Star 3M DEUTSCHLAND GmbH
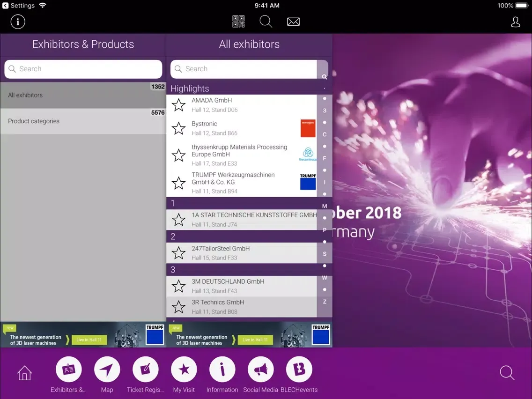 pyautogui.click(x=178, y=286)
